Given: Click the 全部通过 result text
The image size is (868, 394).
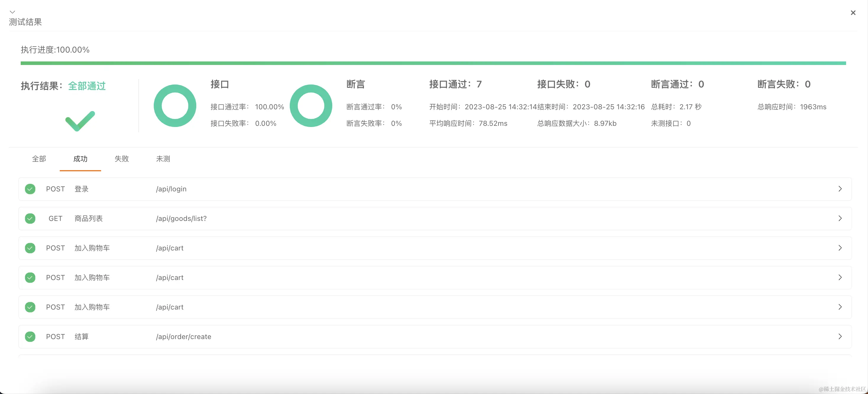Looking at the screenshot, I should point(87,86).
